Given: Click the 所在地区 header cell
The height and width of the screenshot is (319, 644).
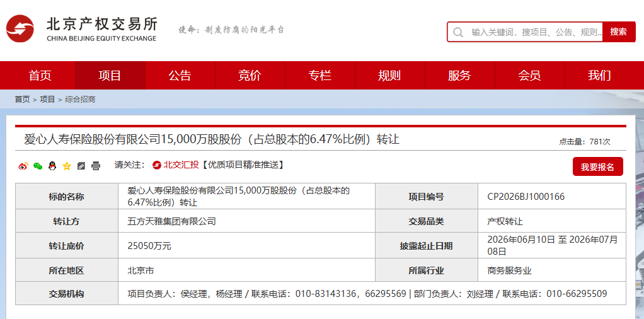Looking at the screenshot, I should pos(67,270).
